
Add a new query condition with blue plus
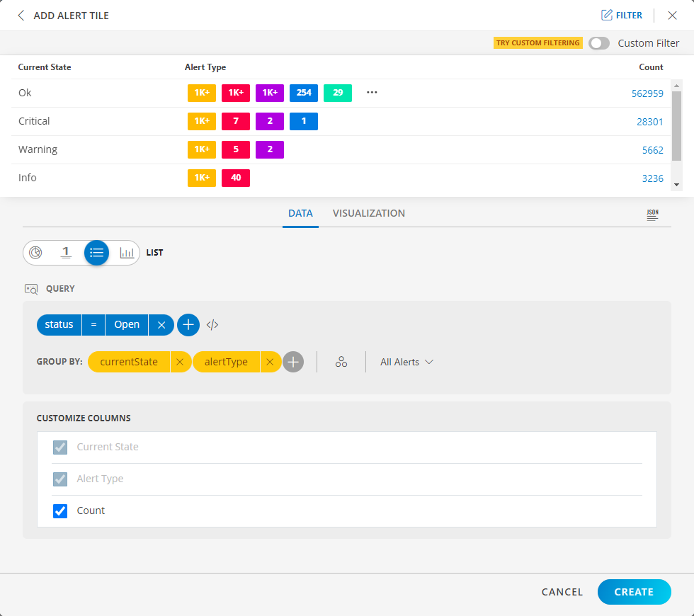188,325
